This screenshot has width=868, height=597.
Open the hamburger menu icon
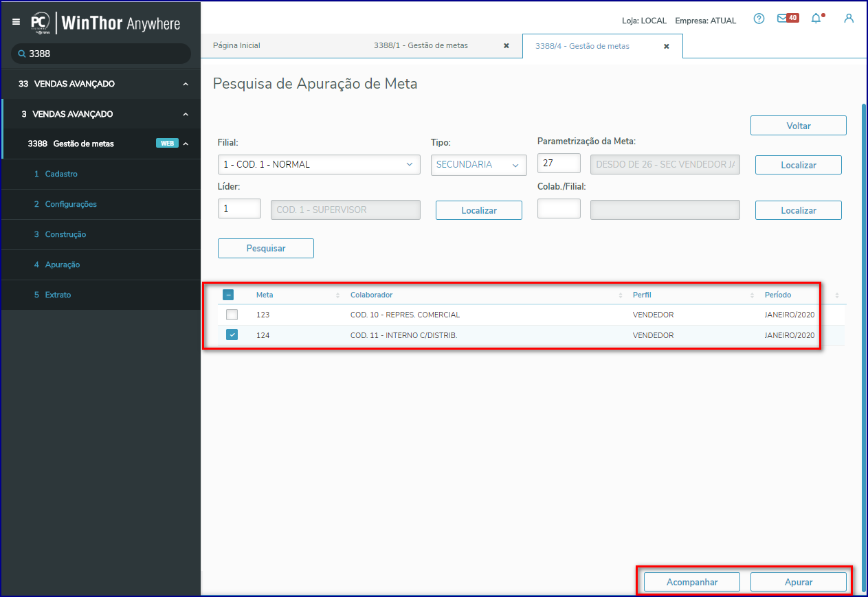(16, 22)
